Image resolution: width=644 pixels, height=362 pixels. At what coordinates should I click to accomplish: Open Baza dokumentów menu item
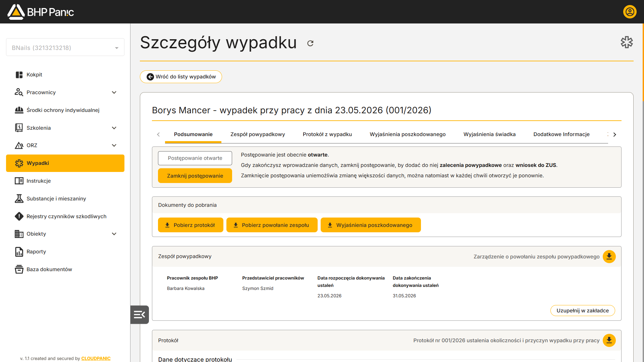point(65,269)
